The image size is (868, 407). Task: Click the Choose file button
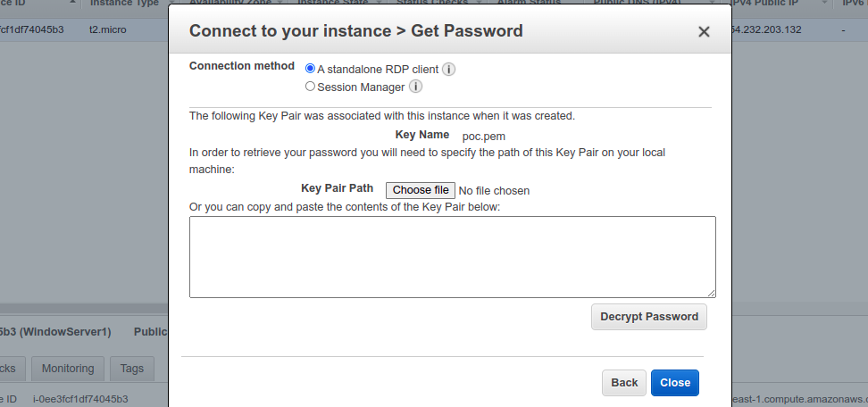tap(421, 190)
